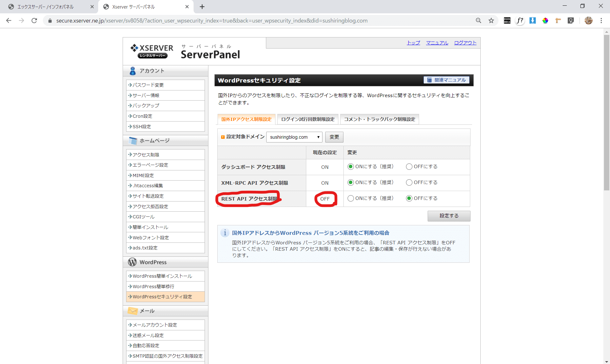Screen dimensions: 610x364
Task: Select OFFにする for ダッシュボード アクセス制限
Action: click(x=409, y=167)
